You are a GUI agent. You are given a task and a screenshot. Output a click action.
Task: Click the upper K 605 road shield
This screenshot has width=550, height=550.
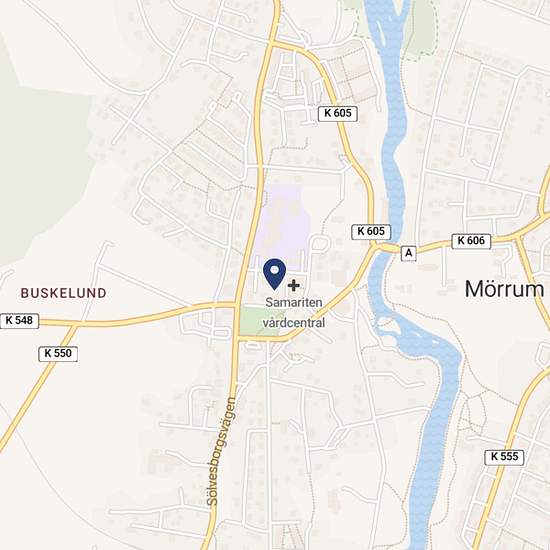[x=337, y=114]
